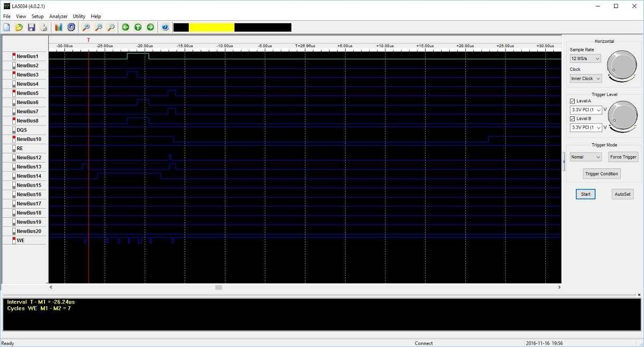Click the green right arrow icon
The image size is (644, 347).
point(150,27)
